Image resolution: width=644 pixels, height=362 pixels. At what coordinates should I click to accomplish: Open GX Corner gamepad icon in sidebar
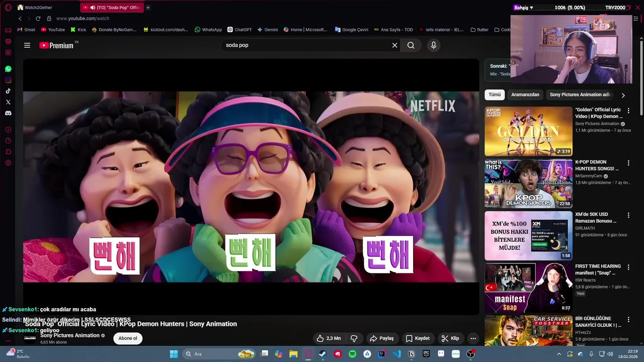[8, 30]
